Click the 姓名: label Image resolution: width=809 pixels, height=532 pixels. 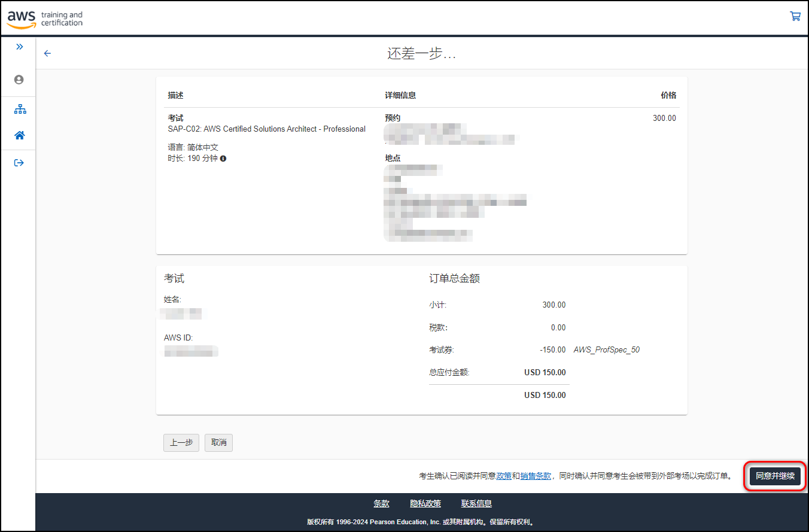[x=172, y=299]
